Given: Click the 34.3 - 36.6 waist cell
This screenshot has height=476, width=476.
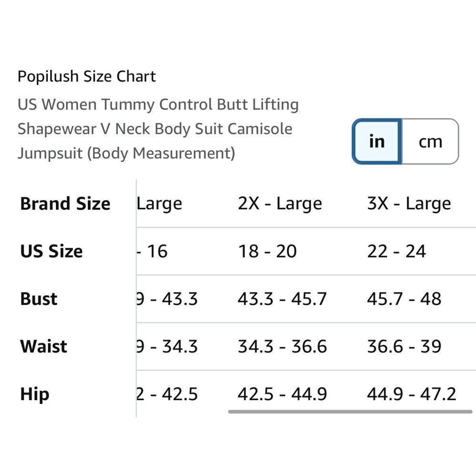Looking at the screenshot, I should 282,346.
